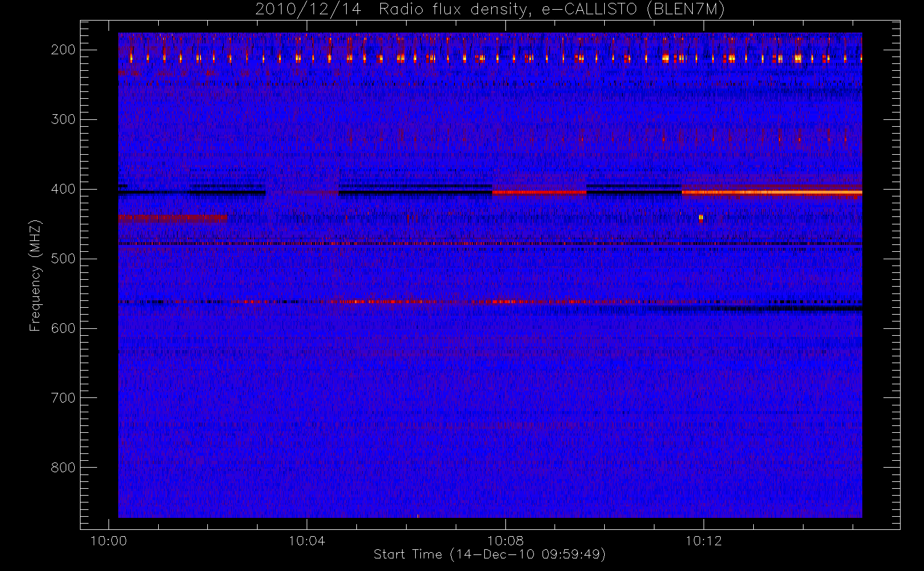Click the bright yellow band near 400 MHz
This screenshot has width=924, height=571.
[771, 192]
